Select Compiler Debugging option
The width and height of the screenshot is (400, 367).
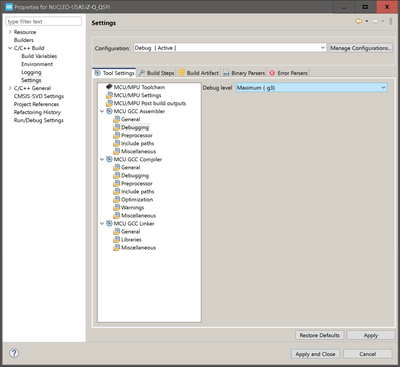pos(135,175)
